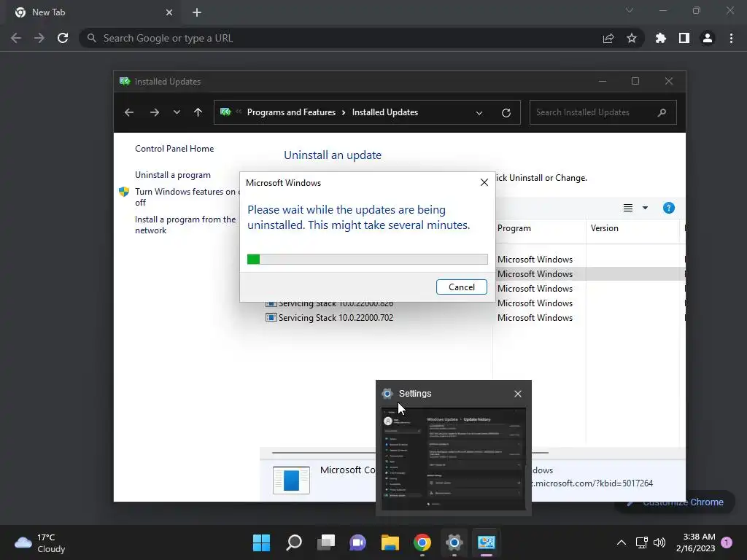Click the kbid=5017264 support link text
747x560 pixels.
pos(592,483)
